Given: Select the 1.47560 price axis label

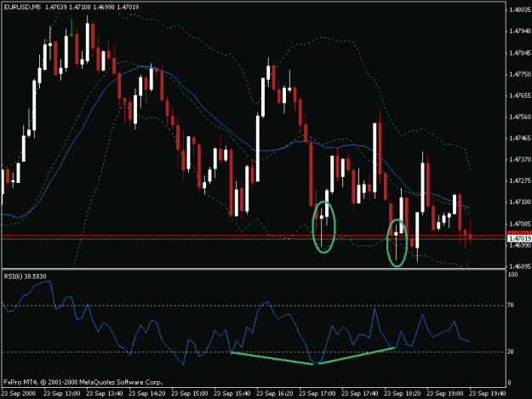Looking at the screenshot, I should click(520, 117).
